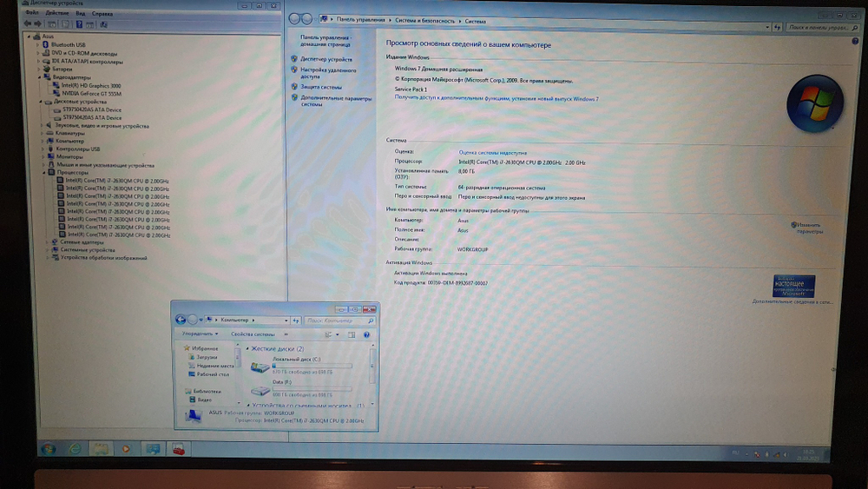Select Системные устройства tree row

(x=83, y=250)
